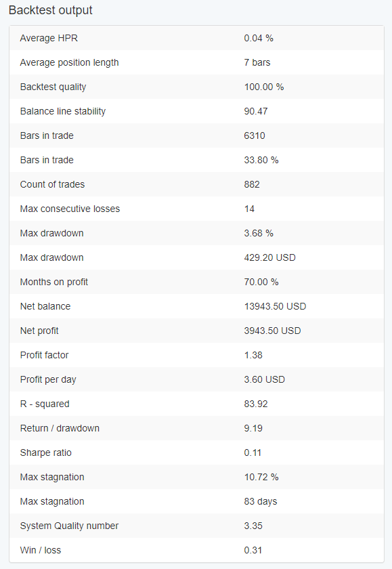The height and width of the screenshot is (569, 392).
Task: Click the R - squared label
Action: [45, 404]
